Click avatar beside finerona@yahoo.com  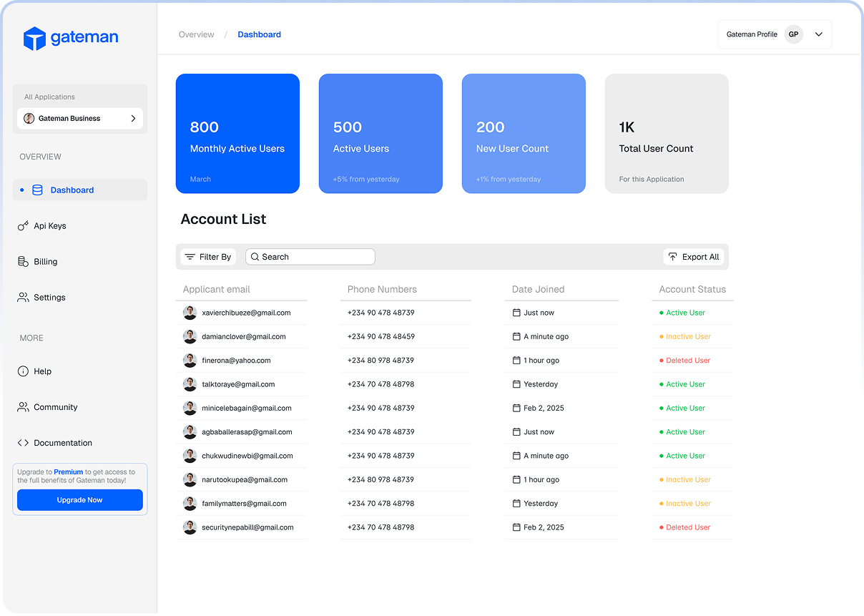[190, 361]
